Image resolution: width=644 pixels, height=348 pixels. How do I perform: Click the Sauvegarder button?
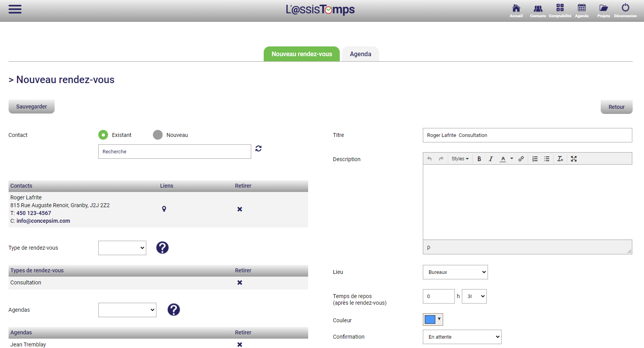pyautogui.click(x=32, y=107)
